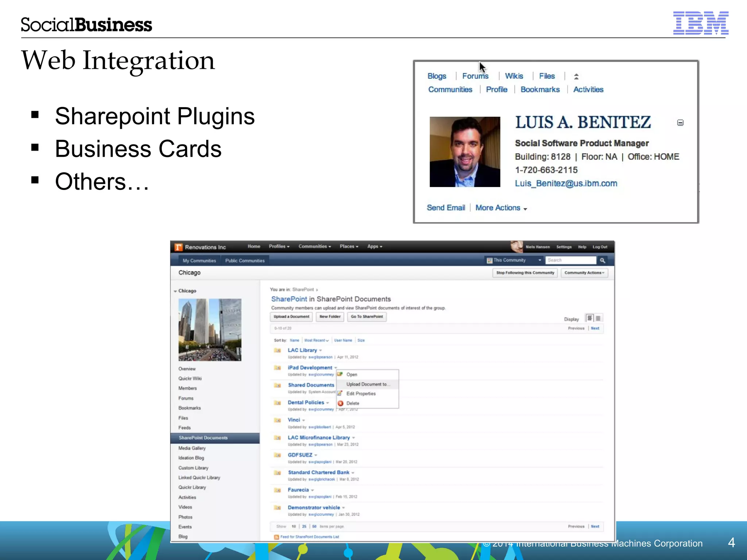This screenshot has height=560, width=747.
Task: Click the Delete red icon in context menu
Action: [x=340, y=403]
